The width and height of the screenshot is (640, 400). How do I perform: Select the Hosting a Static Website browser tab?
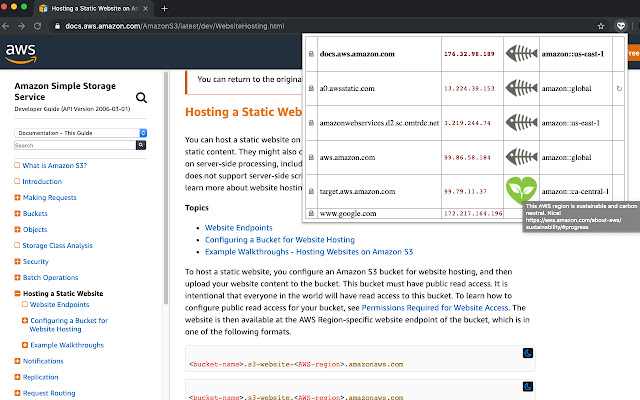(93, 8)
